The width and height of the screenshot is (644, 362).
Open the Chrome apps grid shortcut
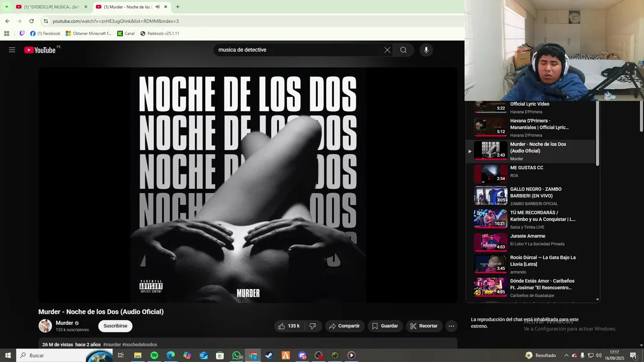pos(7,34)
